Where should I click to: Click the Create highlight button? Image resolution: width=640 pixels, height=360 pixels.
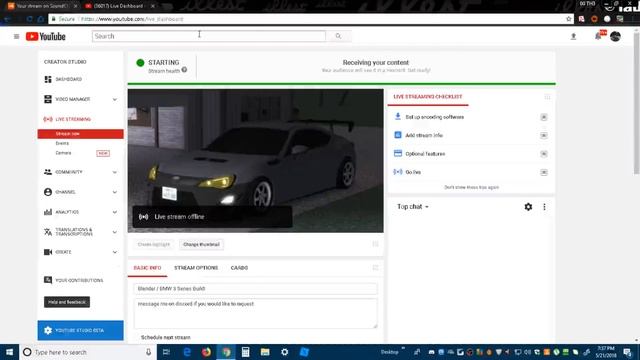tap(153, 244)
